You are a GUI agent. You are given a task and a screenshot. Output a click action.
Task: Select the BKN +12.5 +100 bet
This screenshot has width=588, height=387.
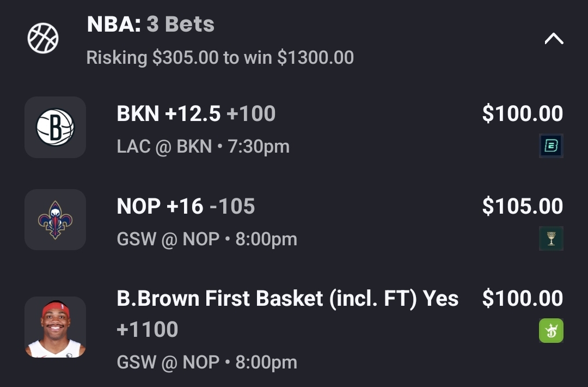click(196, 114)
